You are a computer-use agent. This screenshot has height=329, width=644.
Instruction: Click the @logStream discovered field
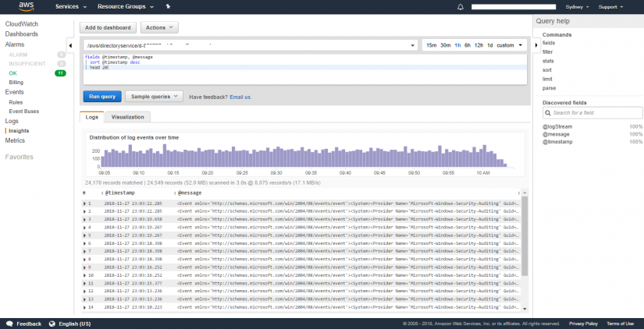[557, 127]
